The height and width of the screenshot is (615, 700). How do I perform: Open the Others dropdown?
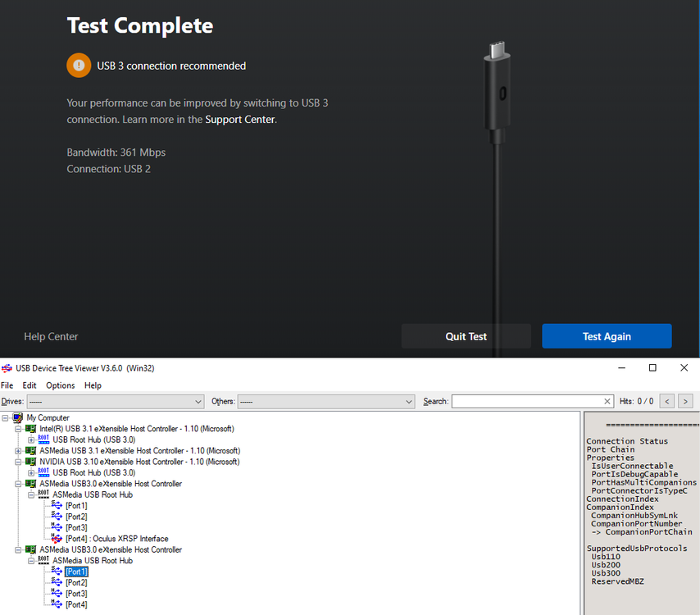[326, 402]
